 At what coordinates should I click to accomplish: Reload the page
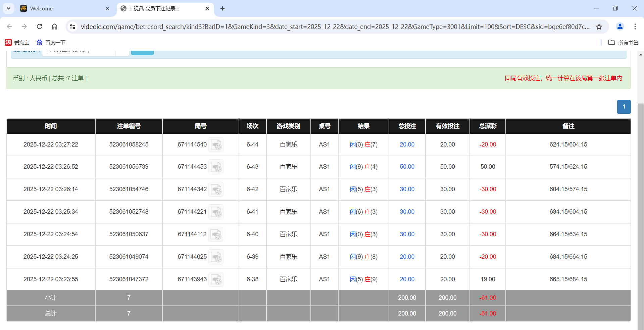pyautogui.click(x=39, y=27)
